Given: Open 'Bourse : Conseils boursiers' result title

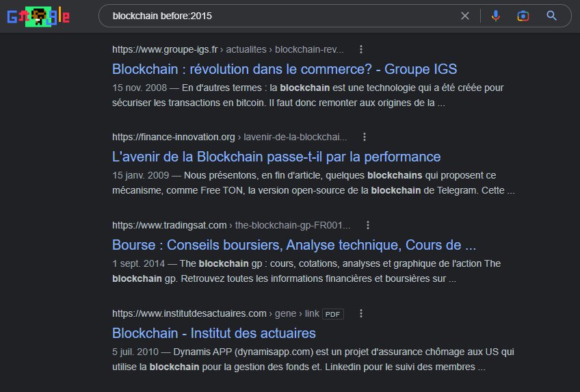Looking at the screenshot, I should (x=293, y=245).
